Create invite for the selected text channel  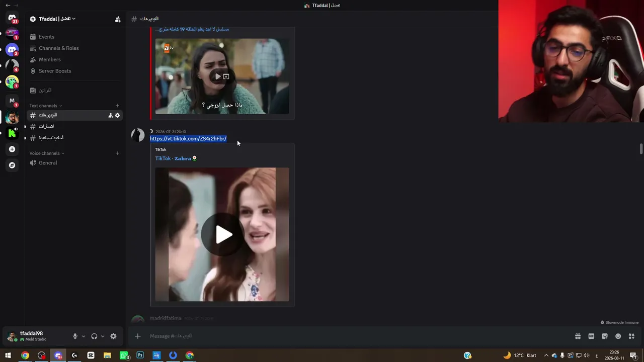[x=110, y=115]
